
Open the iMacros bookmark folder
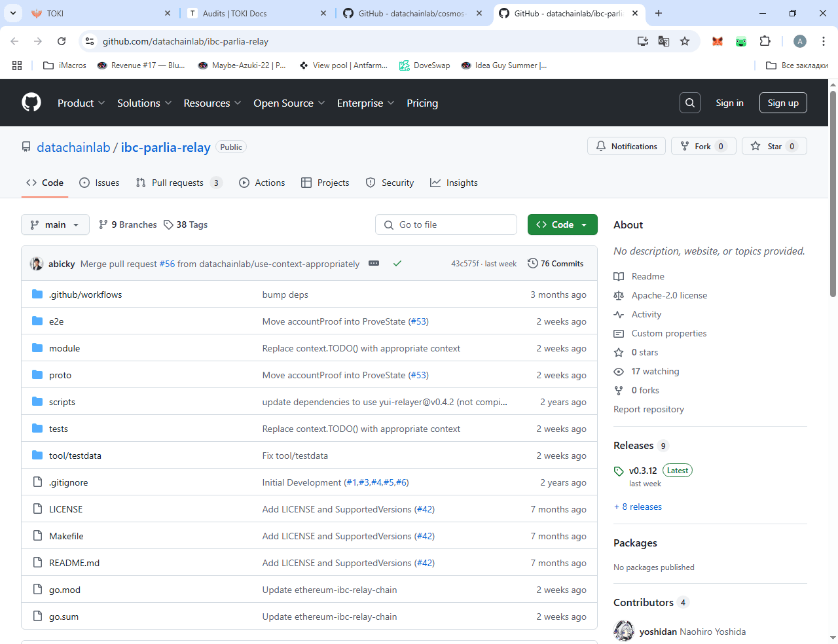(x=64, y=65)
